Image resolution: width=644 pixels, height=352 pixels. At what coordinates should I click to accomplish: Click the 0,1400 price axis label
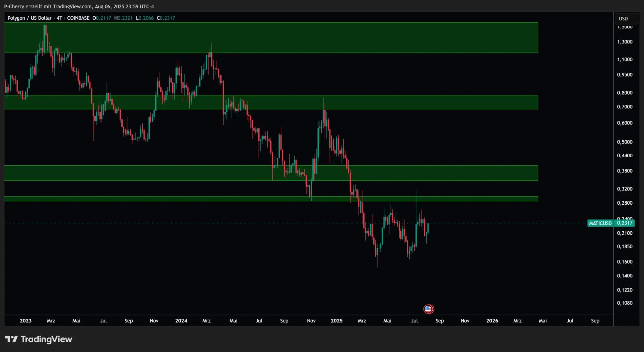pyautogui.click(x=625, y=276)
